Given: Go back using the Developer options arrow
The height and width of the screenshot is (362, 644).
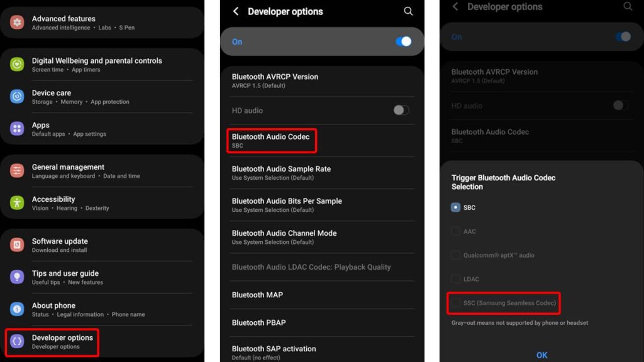Looking at the screenshot, I should [x=236, y=11].
